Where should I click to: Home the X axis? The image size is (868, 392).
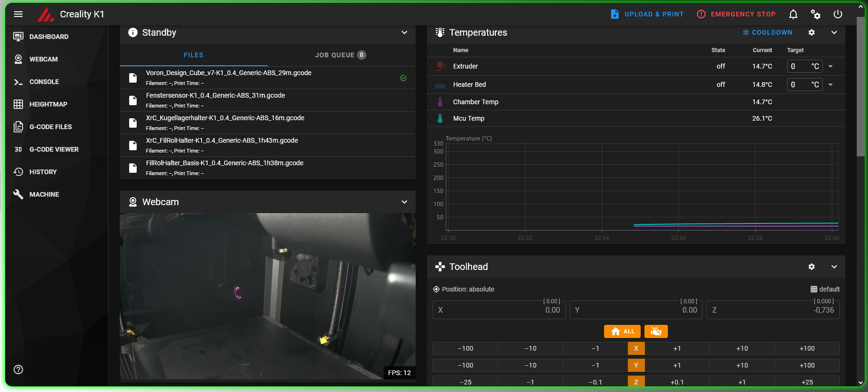636,348
